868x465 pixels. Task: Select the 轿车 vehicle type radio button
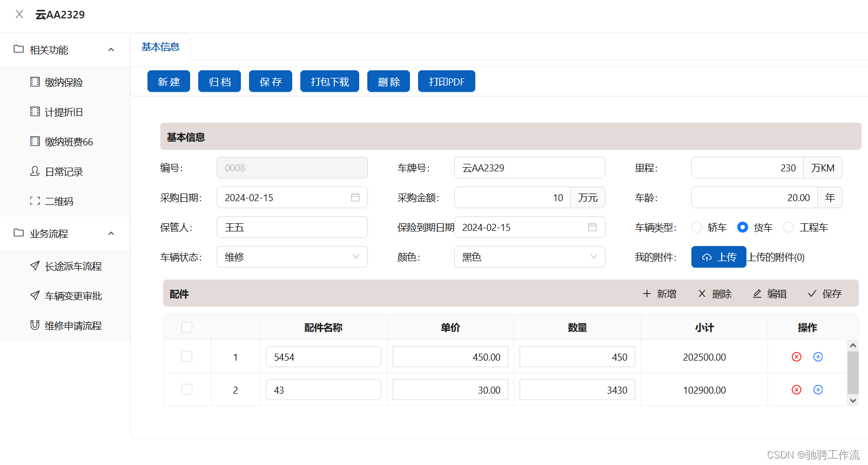(x=697, y=227)
